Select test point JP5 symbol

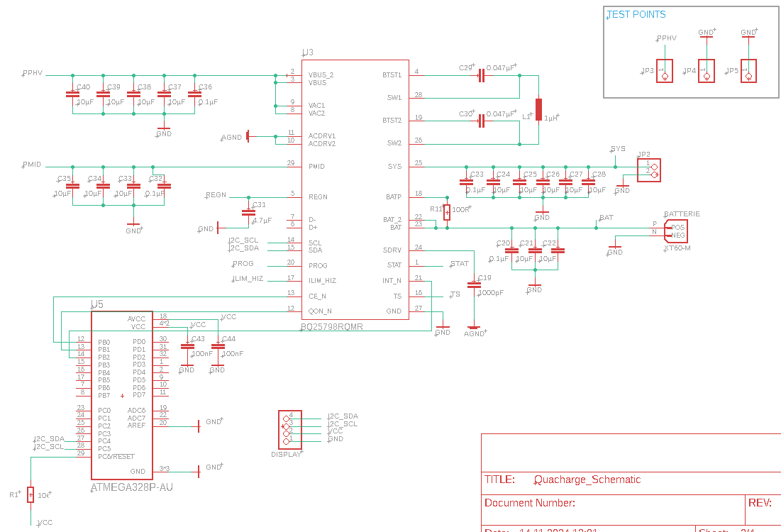click(748, 71)
